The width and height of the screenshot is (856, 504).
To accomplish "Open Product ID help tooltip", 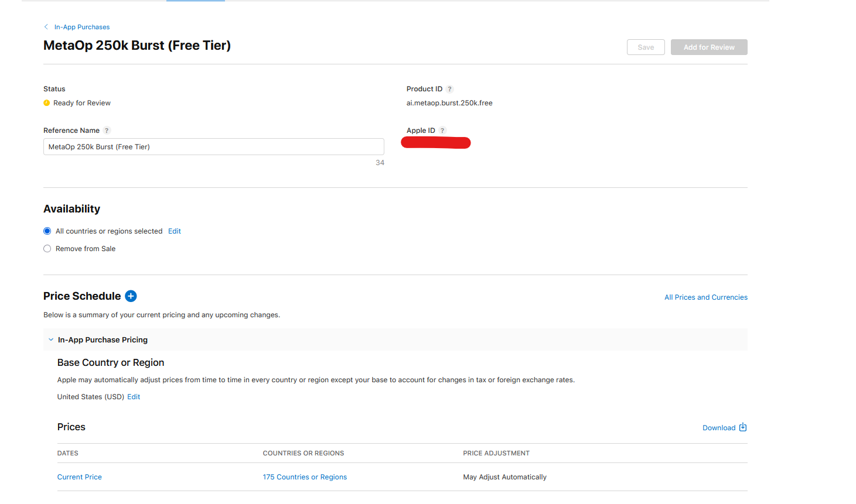I will (450, 89).
